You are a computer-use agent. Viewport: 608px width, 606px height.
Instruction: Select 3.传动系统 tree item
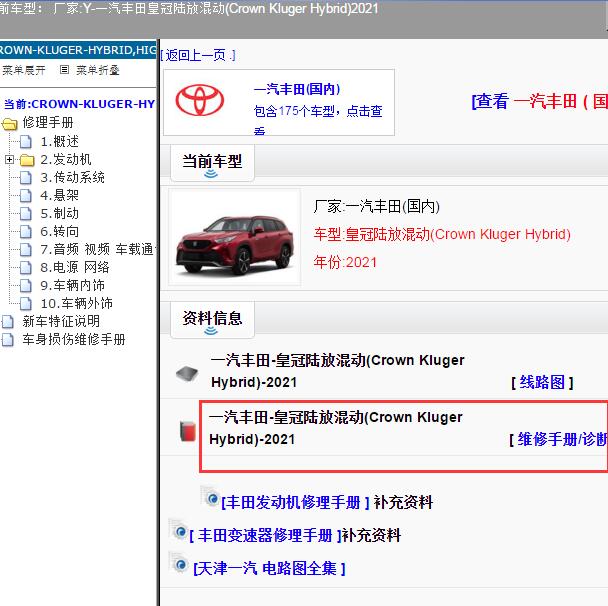tap(72, 178)
